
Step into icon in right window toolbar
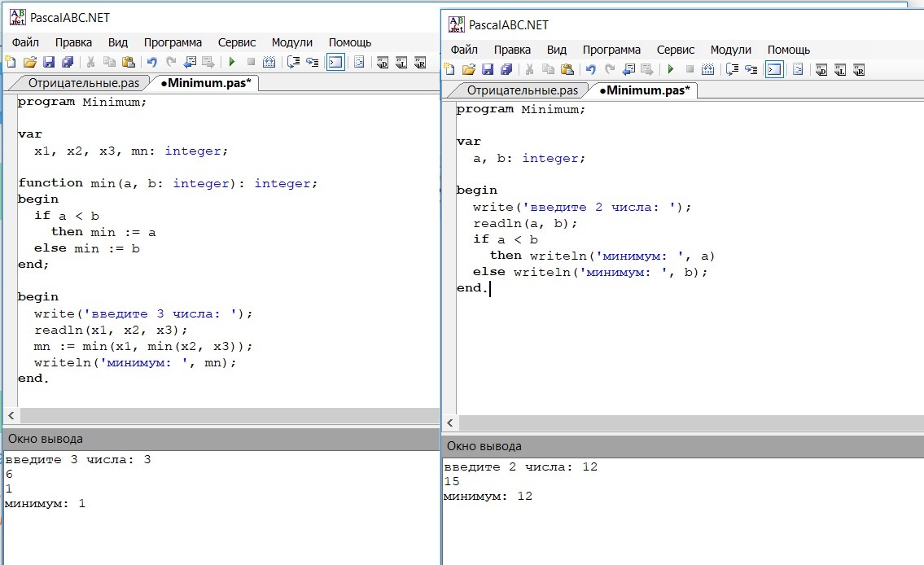point(751,69)
